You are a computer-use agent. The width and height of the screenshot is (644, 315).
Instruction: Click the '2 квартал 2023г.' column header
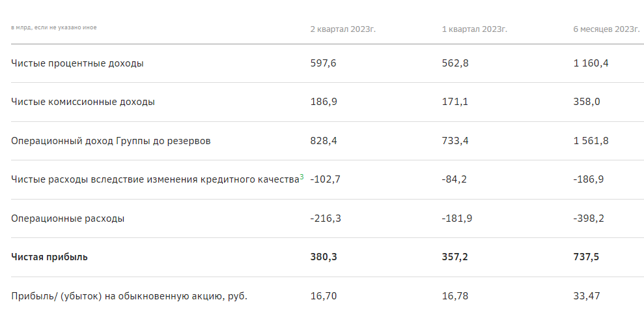click(x=343, y=29)
